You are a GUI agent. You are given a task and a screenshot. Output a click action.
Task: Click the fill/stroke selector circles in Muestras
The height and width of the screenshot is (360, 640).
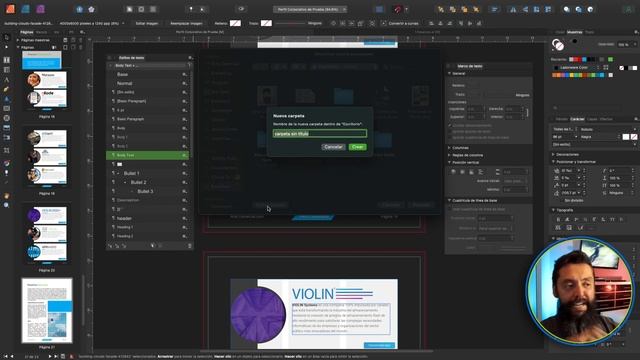(x=558, y=44)
